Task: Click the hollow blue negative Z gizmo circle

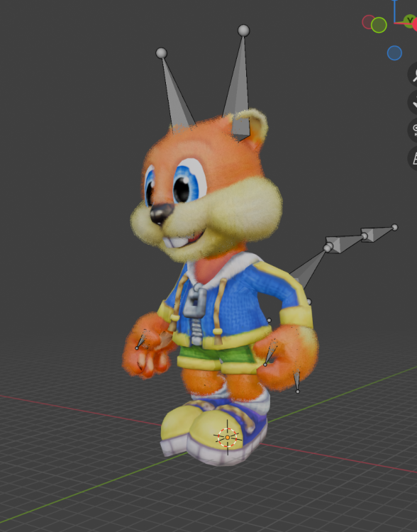Action: point(394,53)
